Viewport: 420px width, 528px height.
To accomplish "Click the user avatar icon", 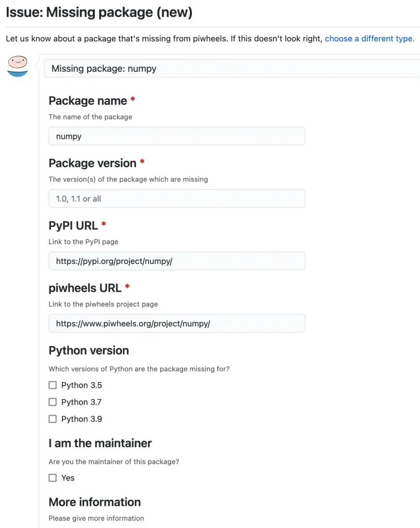I will (18, 66).
